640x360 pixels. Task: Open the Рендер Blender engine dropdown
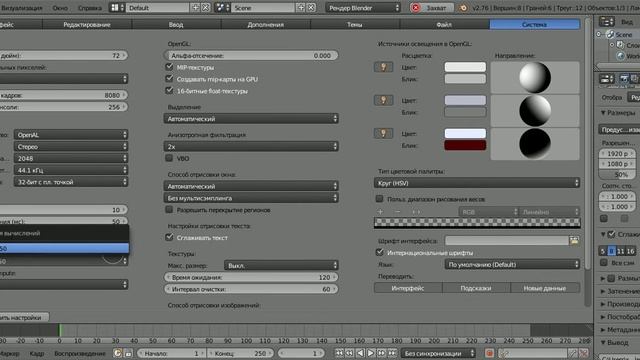(363, 8)
